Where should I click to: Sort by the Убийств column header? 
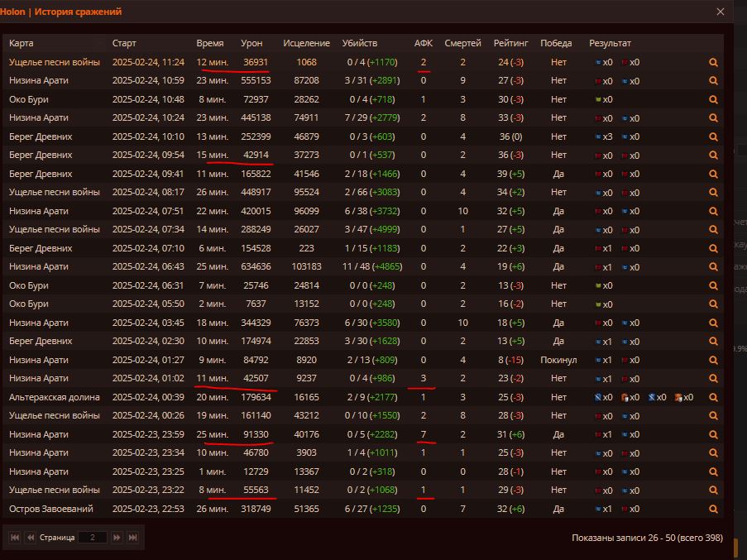360,43
